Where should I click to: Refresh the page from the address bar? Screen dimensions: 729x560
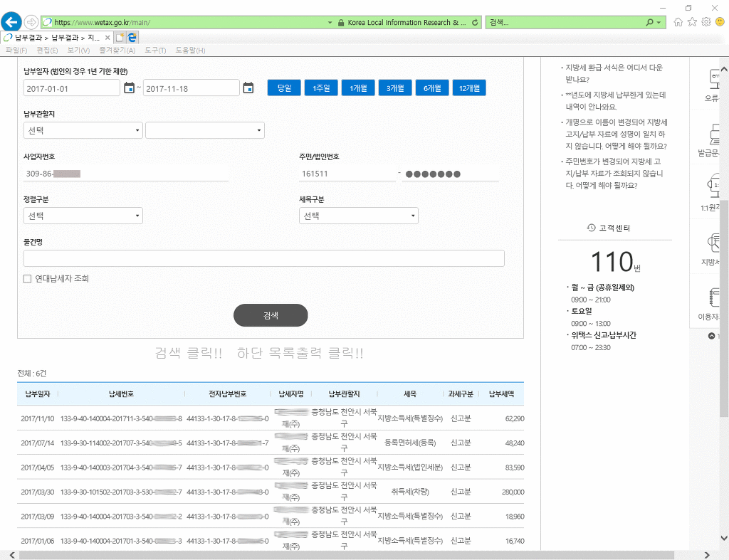pos(475,22)
